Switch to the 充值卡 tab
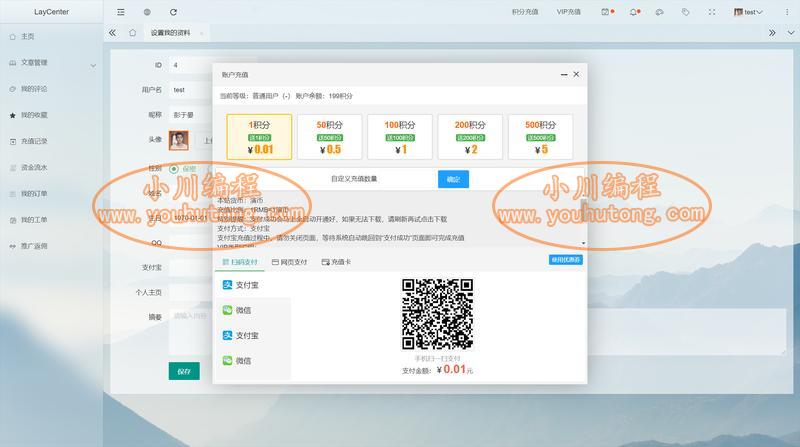Screen dimensions: 800x447 point(336,262)
